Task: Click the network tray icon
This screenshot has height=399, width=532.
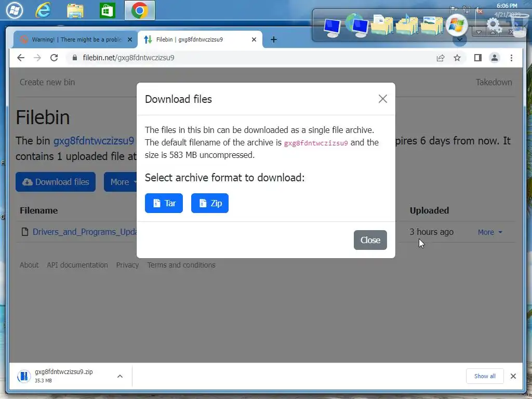Action: coord(467,10)
